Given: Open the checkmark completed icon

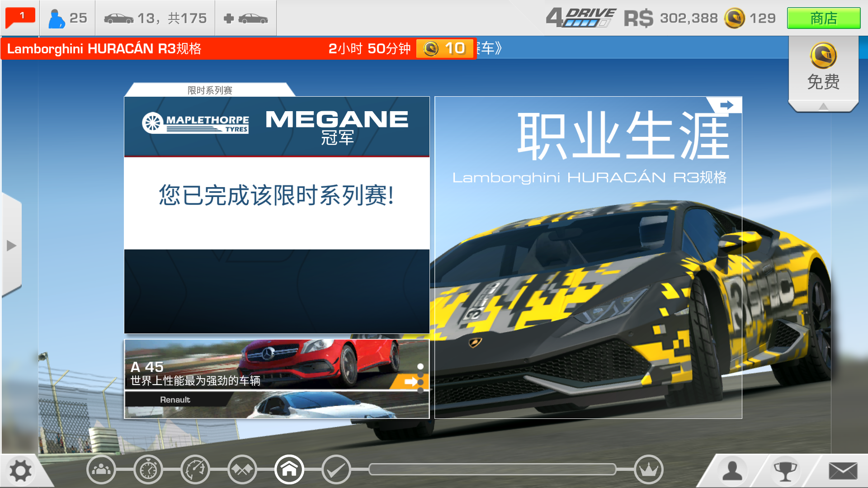Looking at the screenshot, I should (x=336, y=470).
